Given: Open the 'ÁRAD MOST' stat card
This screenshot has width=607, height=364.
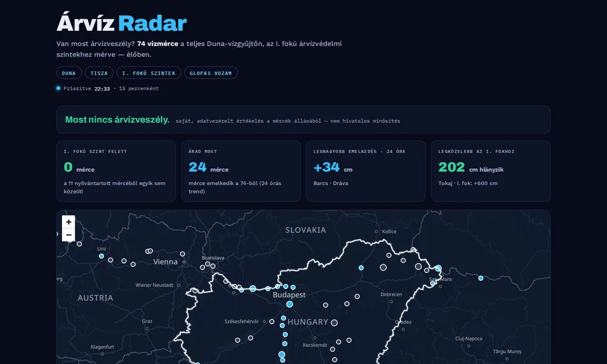Looking at the screenshot, I should pyautogui.click(x=241, y=171).
